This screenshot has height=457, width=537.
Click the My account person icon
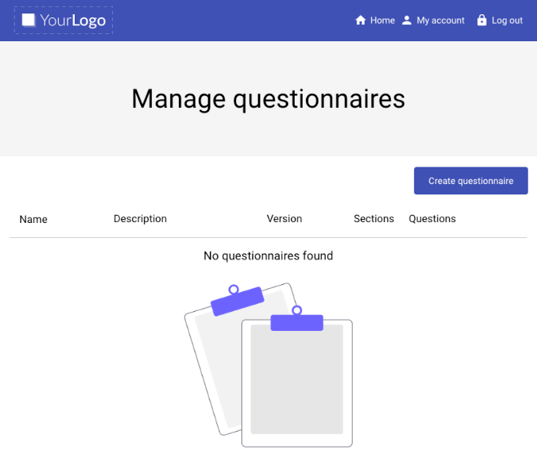tap(407, 21)
